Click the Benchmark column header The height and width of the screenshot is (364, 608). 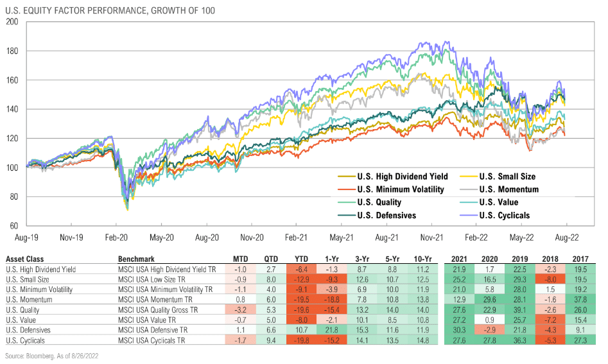(136, 259)
